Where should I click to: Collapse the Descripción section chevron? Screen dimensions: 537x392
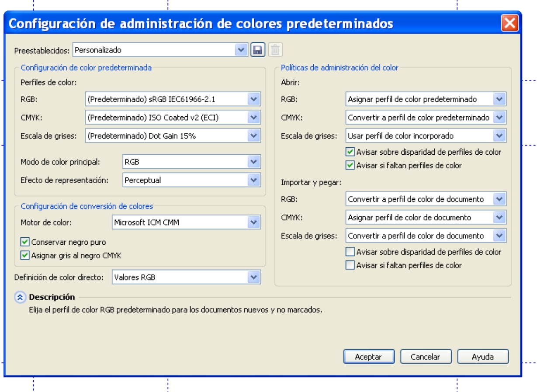(20, 297)
